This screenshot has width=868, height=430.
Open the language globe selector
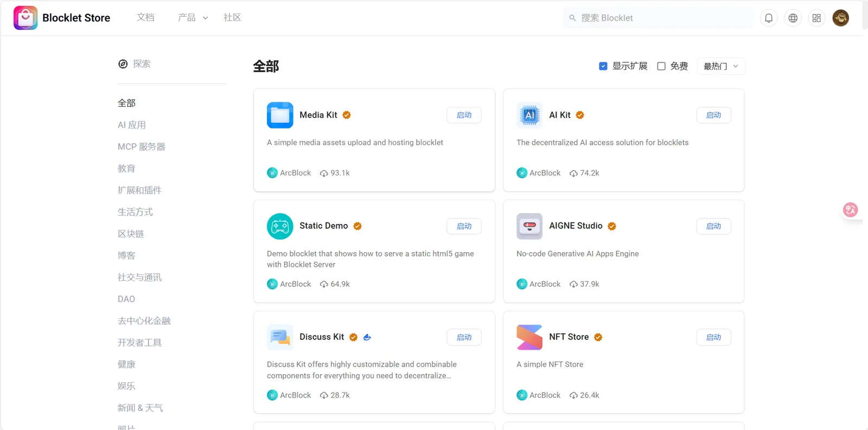tap(793, 18)
